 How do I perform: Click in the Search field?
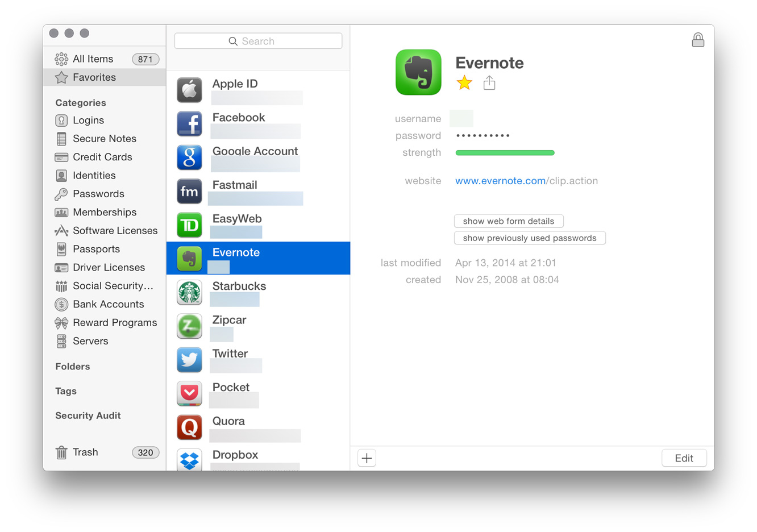pos(258,41)
